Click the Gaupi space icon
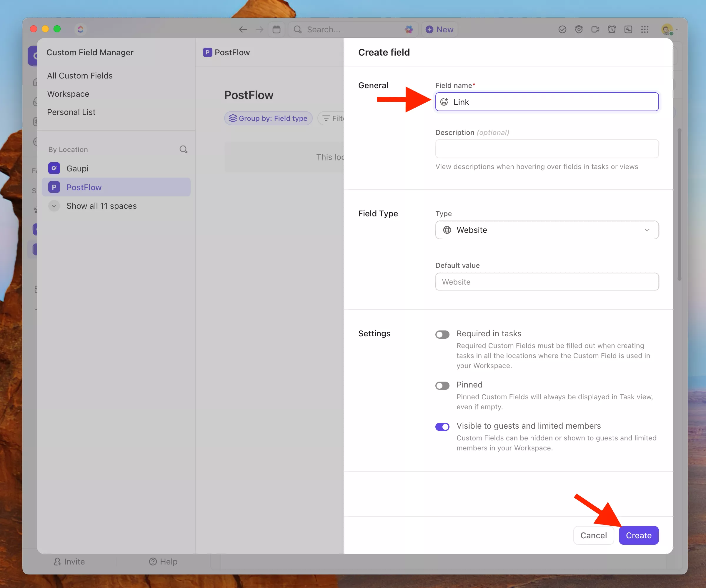706x588 pixels. (x=54, y=168)
